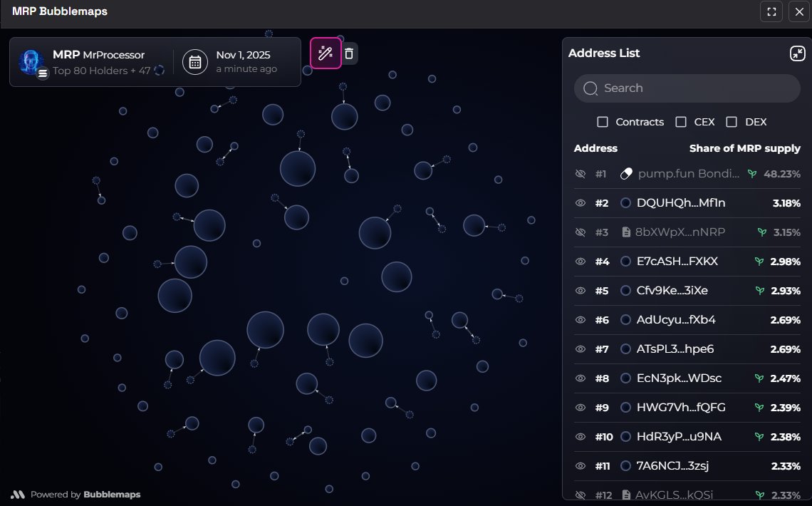Viewport: 812px width, 506px height.
Task: Click the green sprout icon in row #3
Action: click(761, 232)
